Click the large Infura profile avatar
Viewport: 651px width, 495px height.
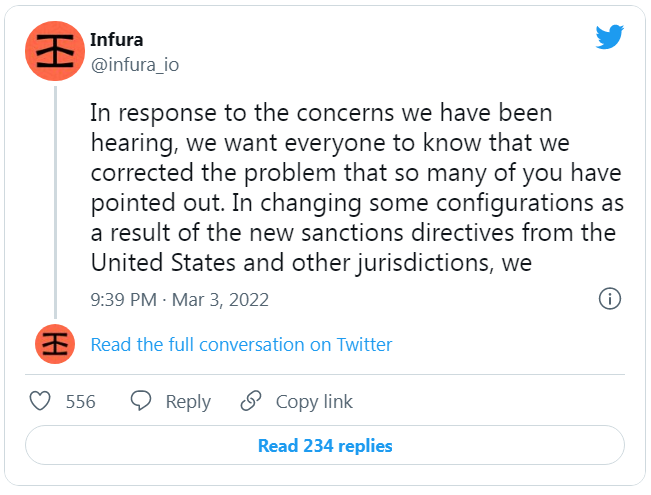(x=55, y=51)
